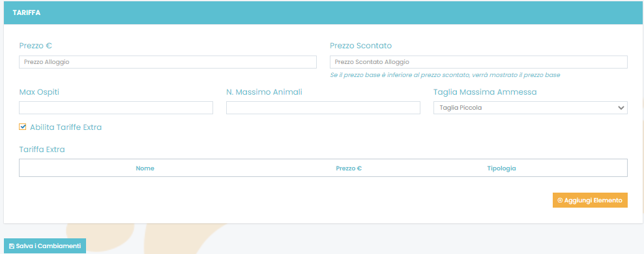644x254 pixels.
Task: Add a new element with Aggiungi Elemento
Action: [x=590, y=200]
